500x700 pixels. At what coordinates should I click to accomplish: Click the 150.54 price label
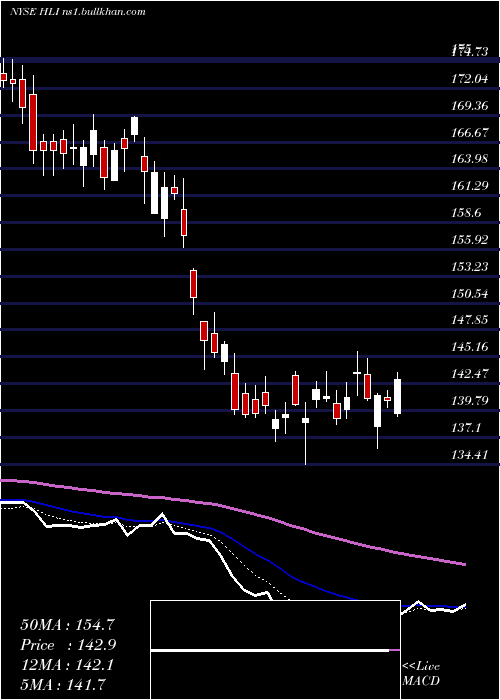coord(469,294)
